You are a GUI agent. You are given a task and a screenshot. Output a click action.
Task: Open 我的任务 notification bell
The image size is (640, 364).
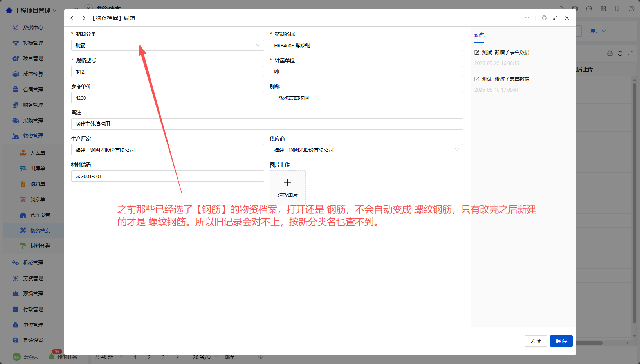tap(51, 357)
